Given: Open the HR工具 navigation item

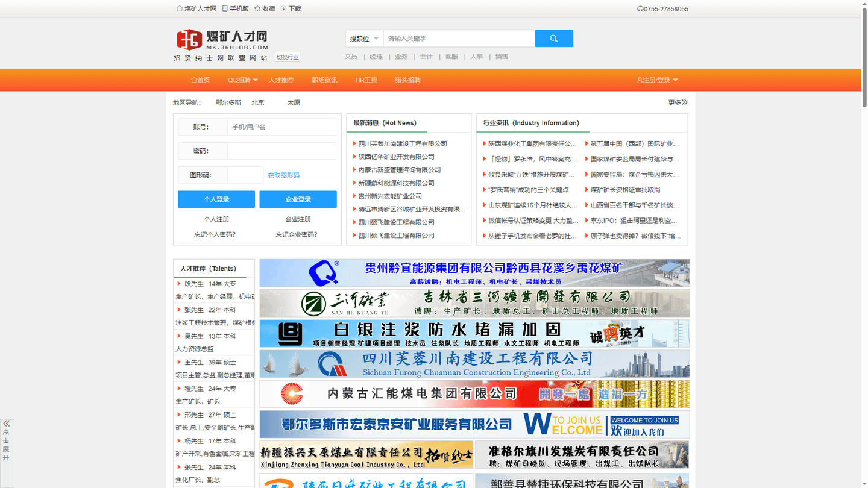Looking at the screenshot, I should 366,80.
